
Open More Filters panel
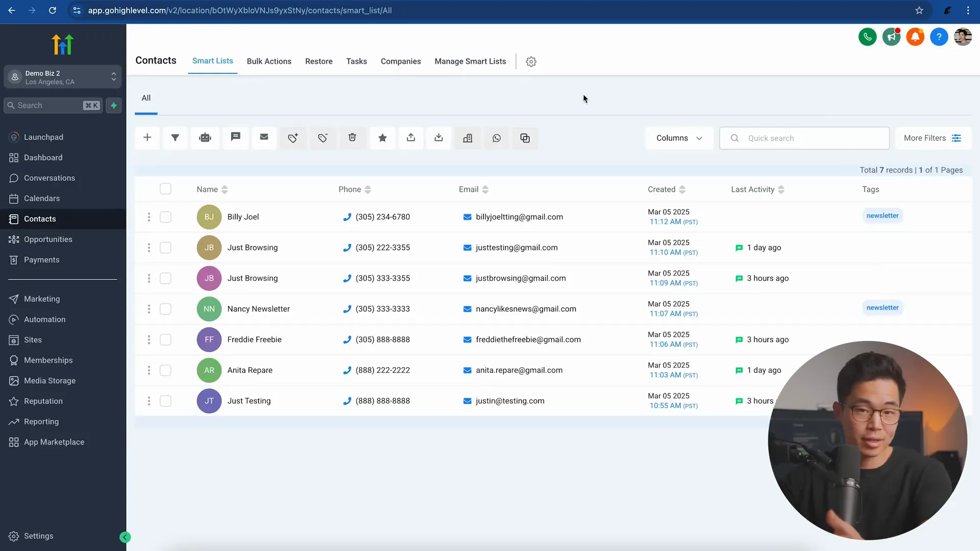click(x=933, y=138)
